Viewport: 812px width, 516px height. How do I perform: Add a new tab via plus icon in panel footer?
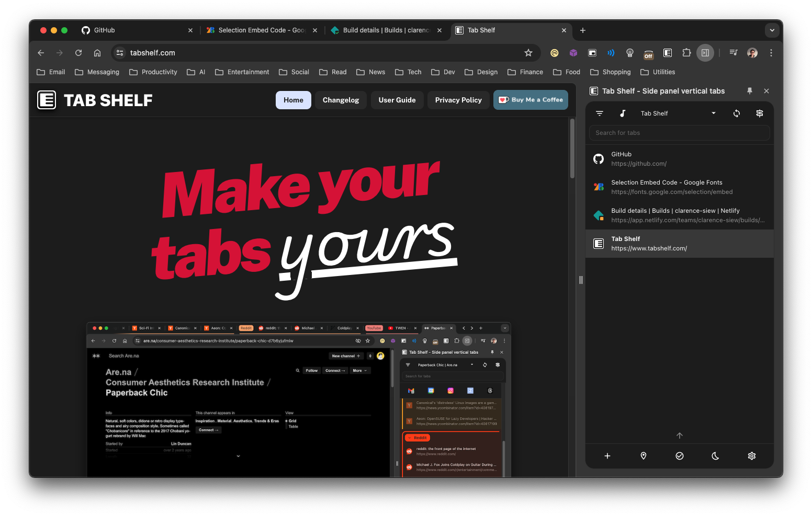pos(607,456)
